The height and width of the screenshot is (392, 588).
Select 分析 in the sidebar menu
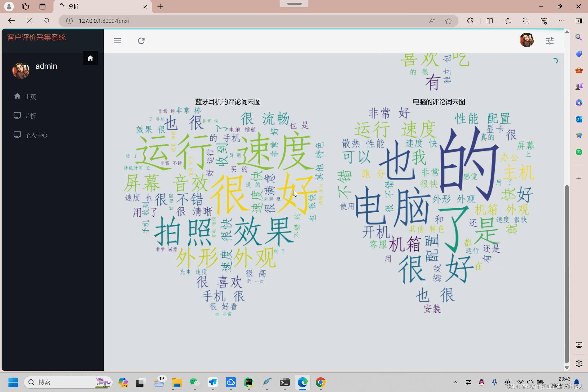[30, 116]
